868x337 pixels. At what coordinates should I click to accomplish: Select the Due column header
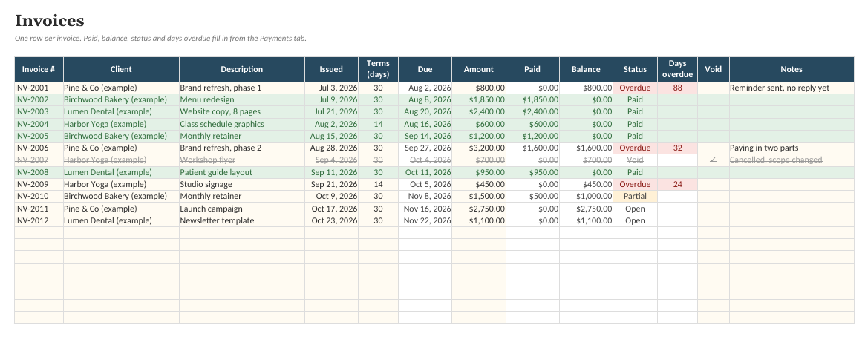pyautogui.click(x=425, y=69)
